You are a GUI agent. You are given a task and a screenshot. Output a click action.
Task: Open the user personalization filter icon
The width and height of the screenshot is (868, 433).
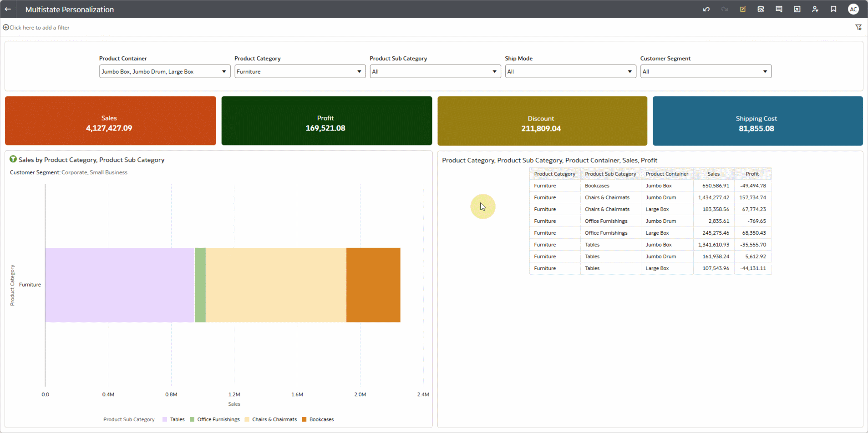click(815, 9)
